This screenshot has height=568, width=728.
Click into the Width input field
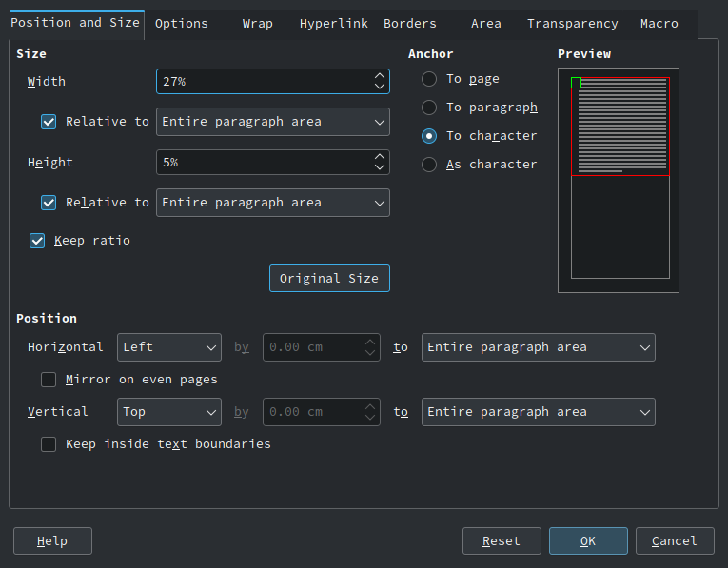point(265,81)
